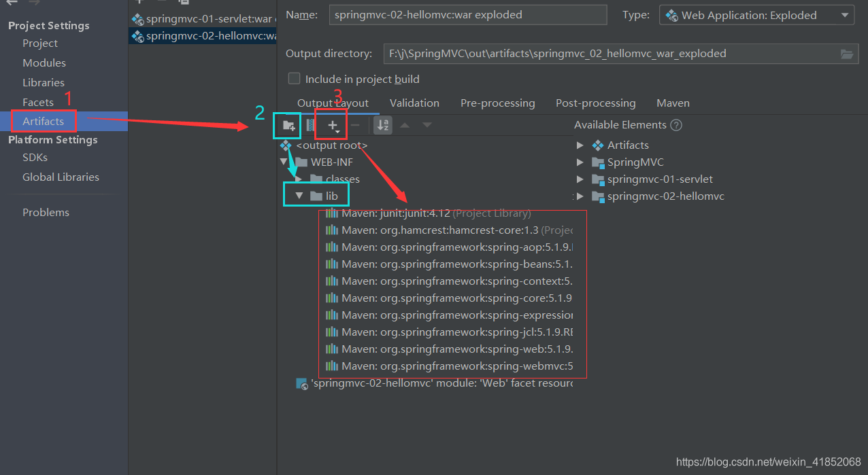Collapse the WEB-INF tree node
868x475 pixels.
(x=284, y=162)
